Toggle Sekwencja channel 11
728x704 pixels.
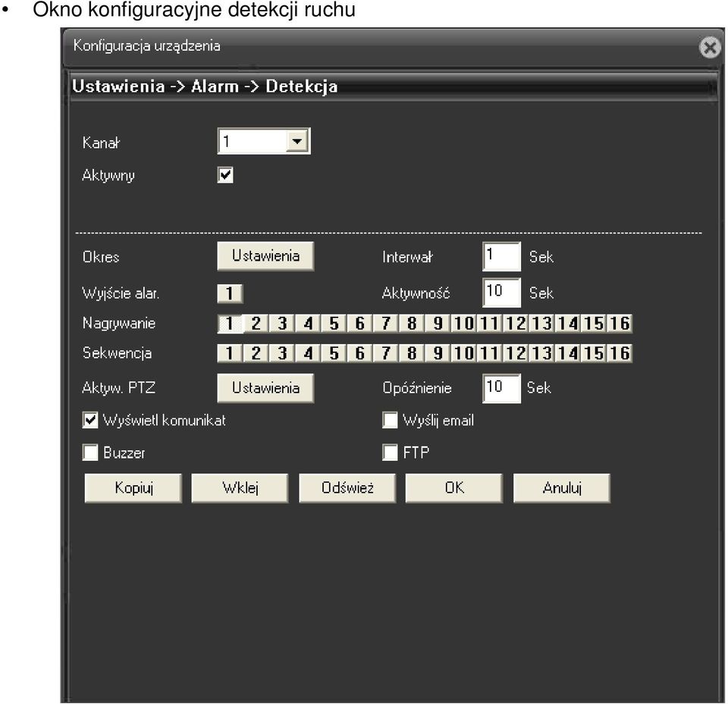point(490,353)
